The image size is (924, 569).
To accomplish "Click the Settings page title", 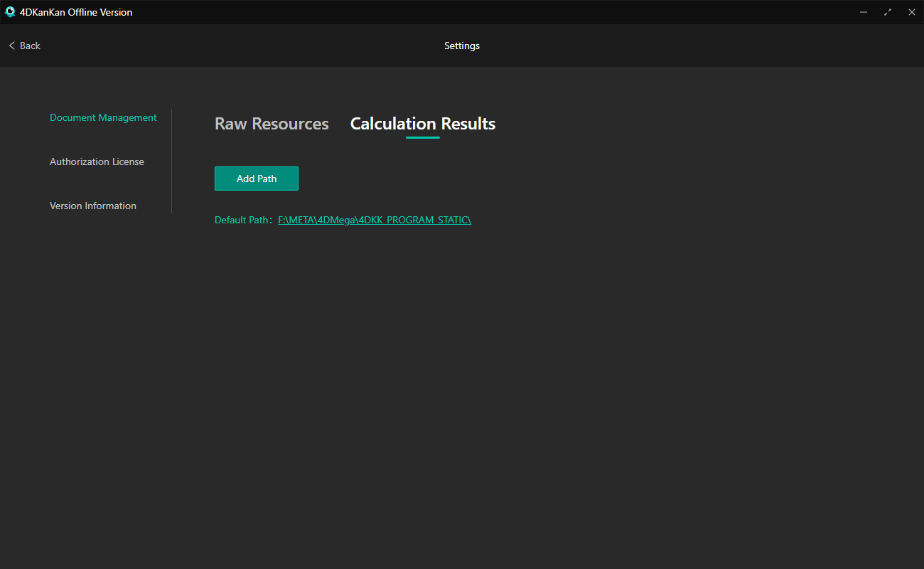I will coord(462,46).
